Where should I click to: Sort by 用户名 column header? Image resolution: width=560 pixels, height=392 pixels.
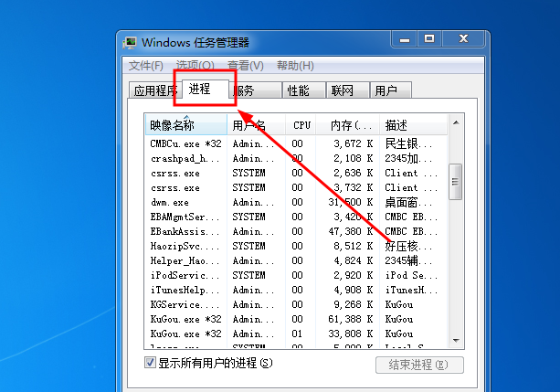click(x=256, y=125)
